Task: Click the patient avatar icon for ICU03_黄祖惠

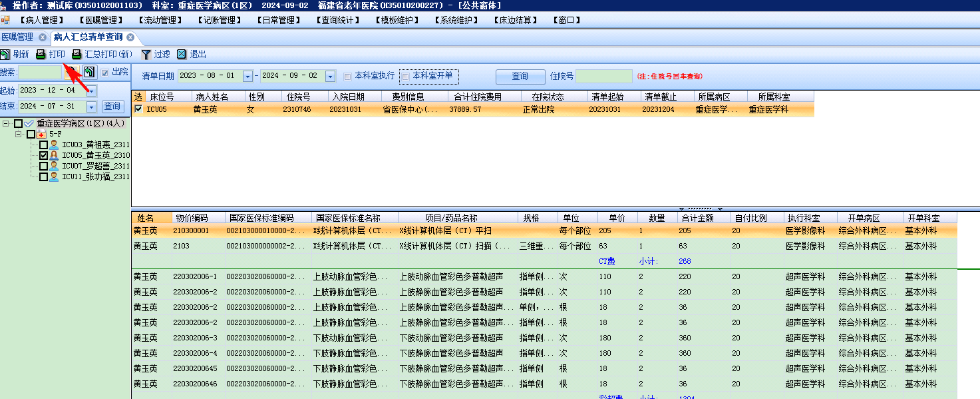Action: pos(54,145)
